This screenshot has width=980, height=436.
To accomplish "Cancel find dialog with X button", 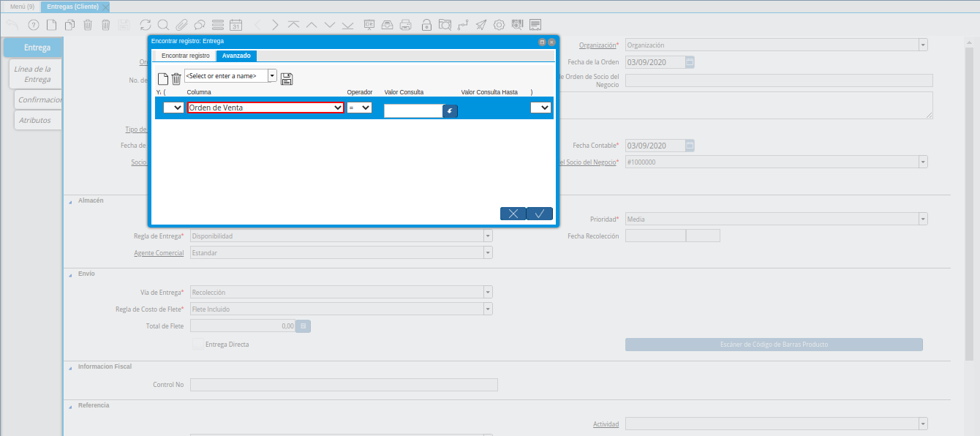I will coord(513,214).
